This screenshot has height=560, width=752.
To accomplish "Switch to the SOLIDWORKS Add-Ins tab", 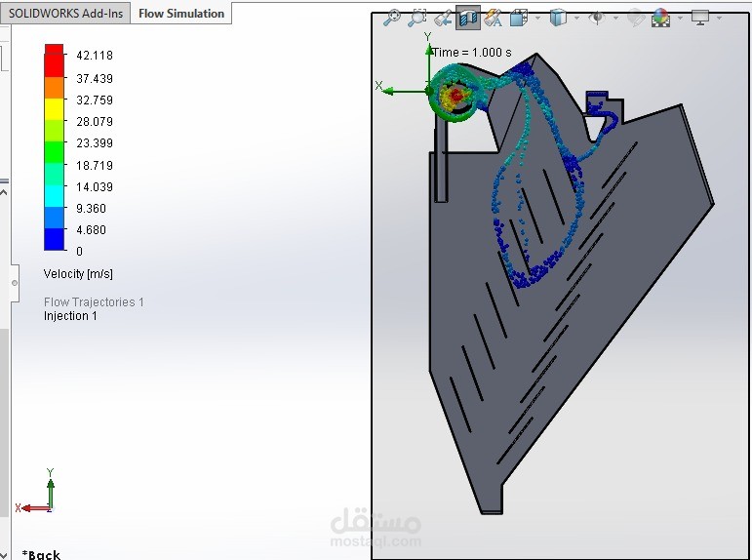I will coord(65,14).
